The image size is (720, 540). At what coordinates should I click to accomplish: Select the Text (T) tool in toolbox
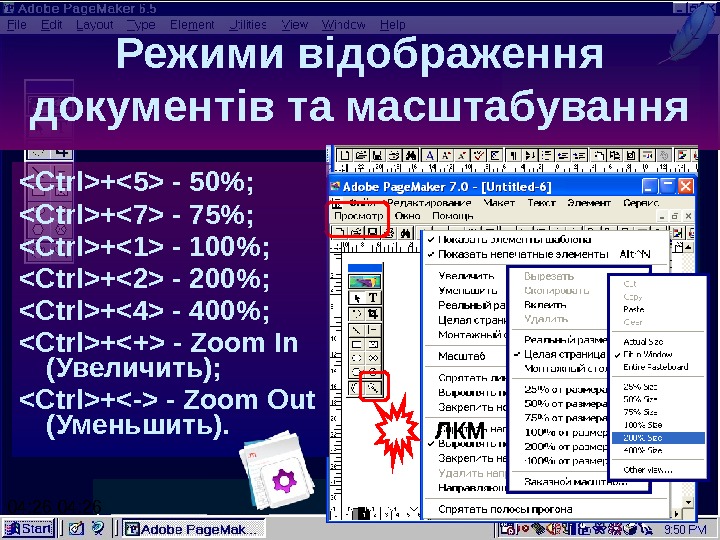[373, 298]
